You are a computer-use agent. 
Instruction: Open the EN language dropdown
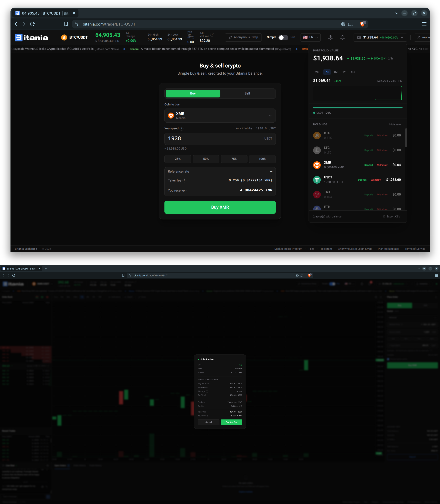[x=310, y=37]
